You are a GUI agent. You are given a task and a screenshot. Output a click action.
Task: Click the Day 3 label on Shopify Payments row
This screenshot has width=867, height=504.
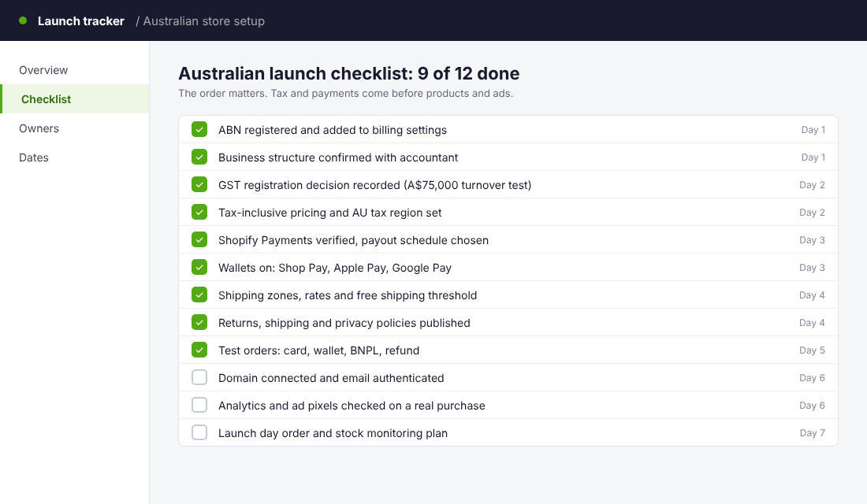click(x=812, y=240)
